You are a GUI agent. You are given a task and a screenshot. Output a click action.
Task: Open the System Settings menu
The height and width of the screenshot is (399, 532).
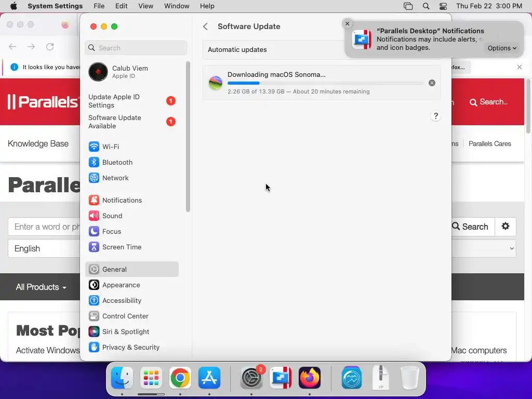55,6
